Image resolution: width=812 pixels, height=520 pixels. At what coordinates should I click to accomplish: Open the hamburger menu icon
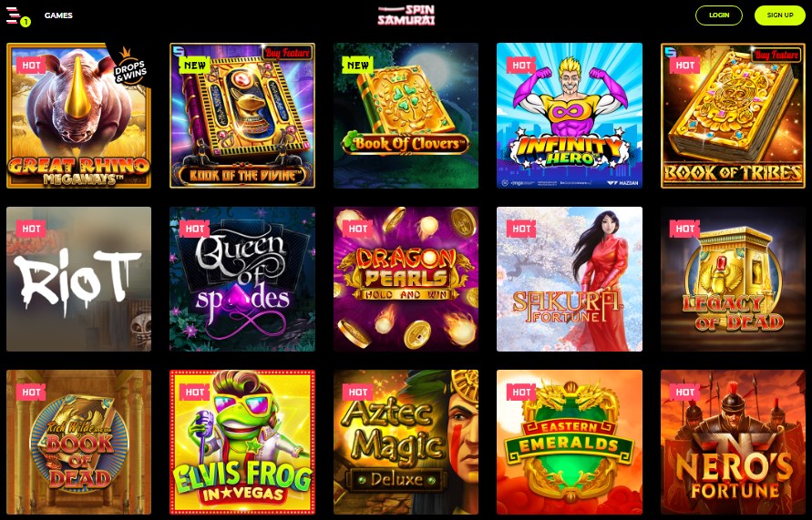[x=14, y=15]
